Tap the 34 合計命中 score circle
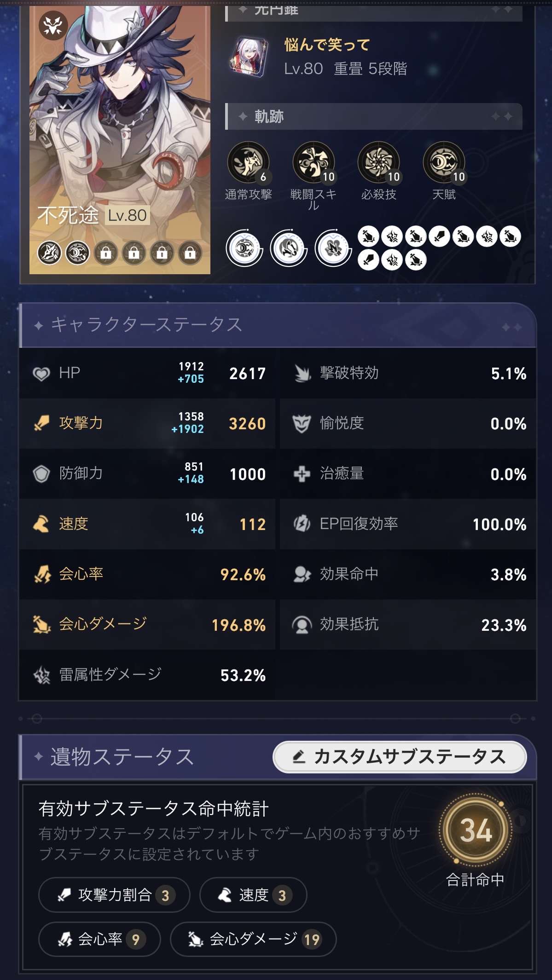The width and height of the screenshot is (552, 980). coord(475,830)
